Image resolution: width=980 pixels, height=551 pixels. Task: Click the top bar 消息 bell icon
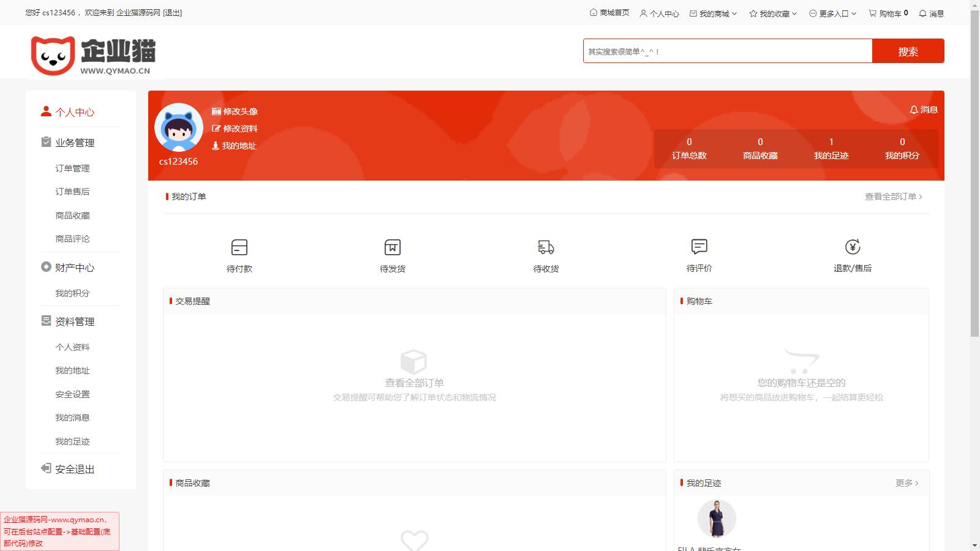[923, 13]
